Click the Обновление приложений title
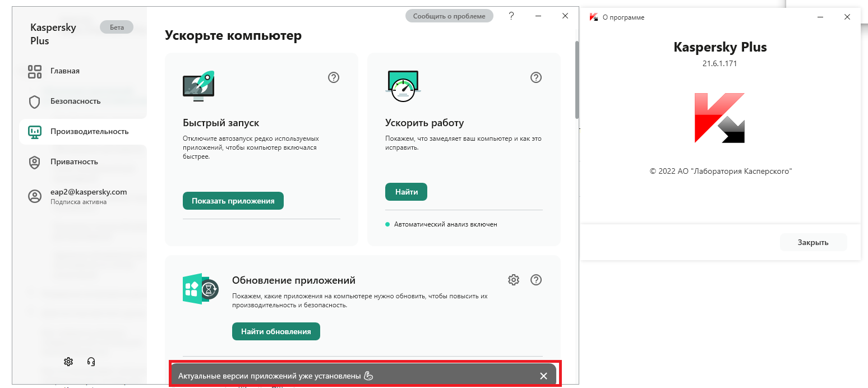The width and height of the screenshot is (868, 388). (294, 280)
